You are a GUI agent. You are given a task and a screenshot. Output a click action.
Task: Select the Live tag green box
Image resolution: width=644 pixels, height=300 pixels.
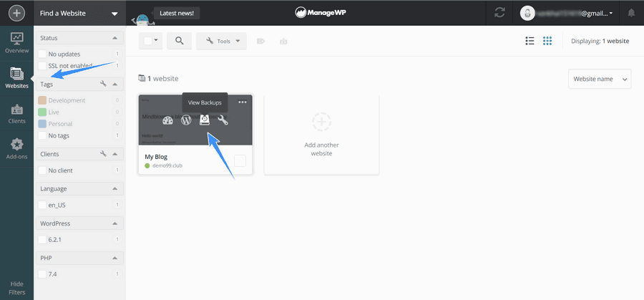point(42,112)
